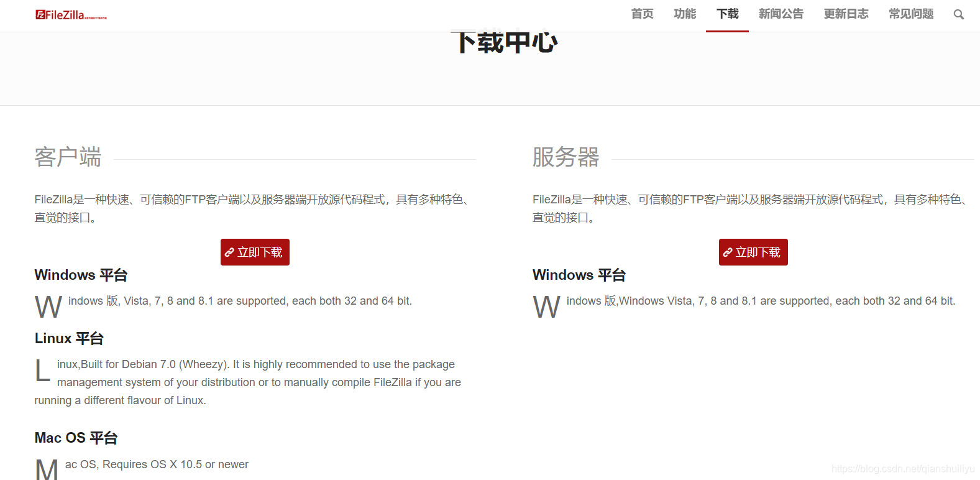Click the blog.csdn.net watermark URL text
Image resolution: width=980 pixels, height=480 pixels.
[902, 469]
